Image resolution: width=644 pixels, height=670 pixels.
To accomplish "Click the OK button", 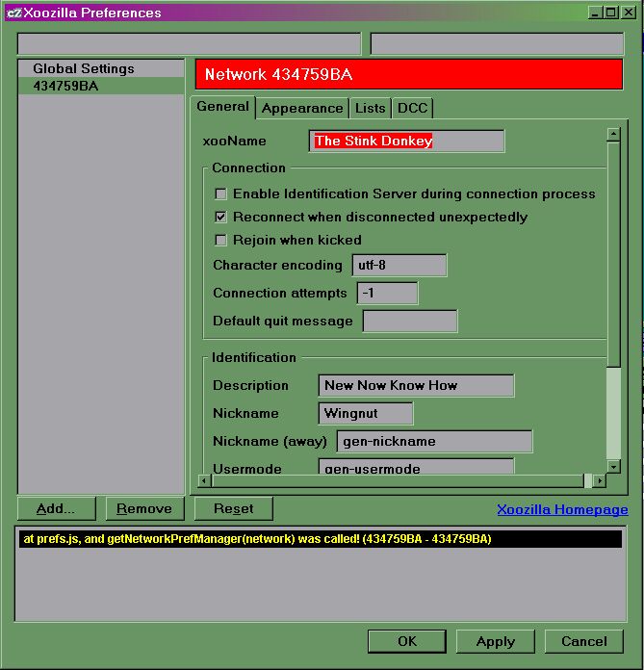I will 407,641.
